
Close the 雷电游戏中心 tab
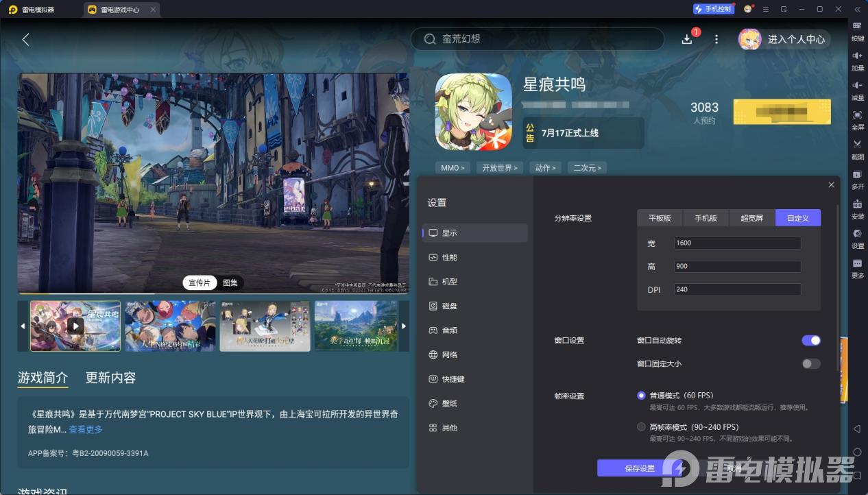[153, 10]
